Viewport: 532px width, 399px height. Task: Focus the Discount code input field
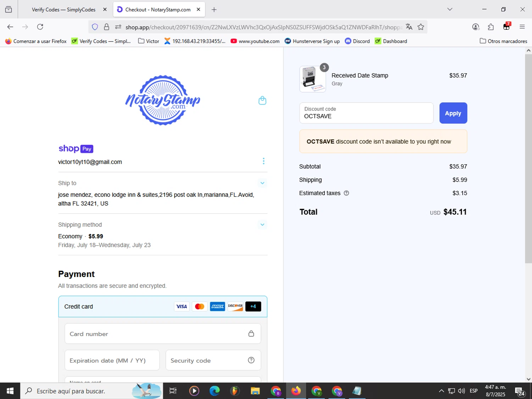click(x=366, y=113)
